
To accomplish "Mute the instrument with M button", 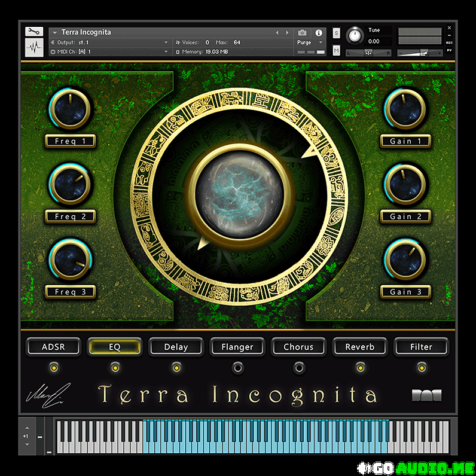I will pyautogui.click(x=336, y=50).
